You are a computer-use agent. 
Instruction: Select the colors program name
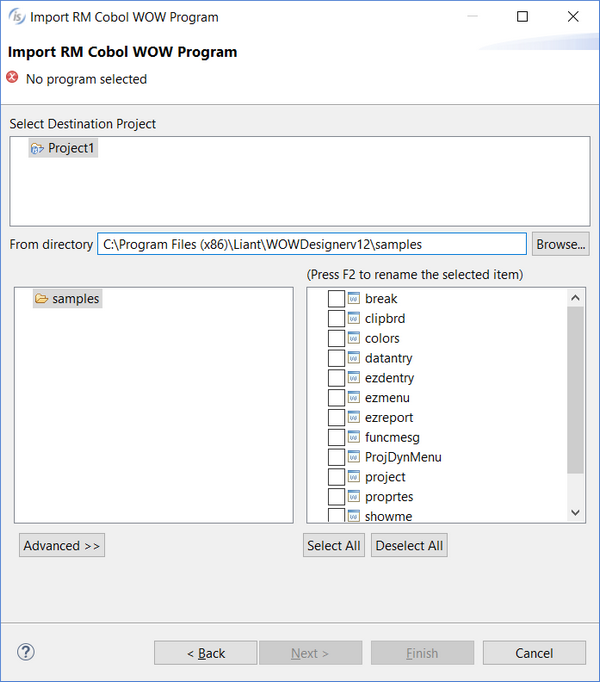pos(382,338)
